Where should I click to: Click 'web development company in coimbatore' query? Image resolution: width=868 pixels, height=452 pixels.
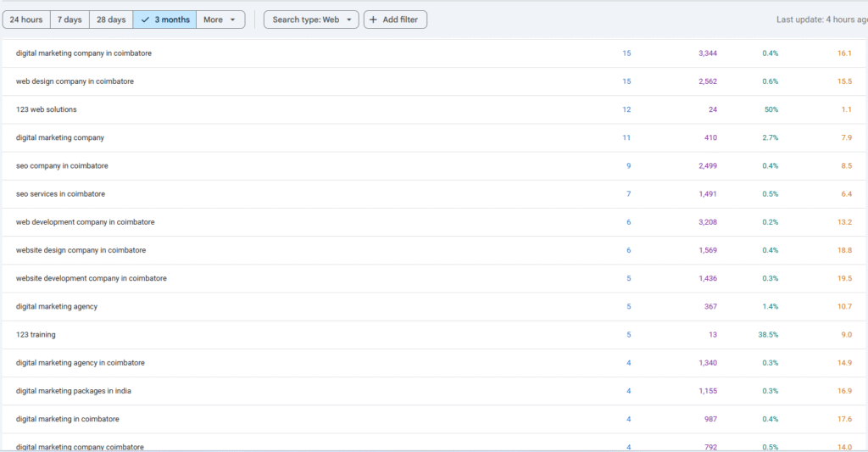(85, 222)
